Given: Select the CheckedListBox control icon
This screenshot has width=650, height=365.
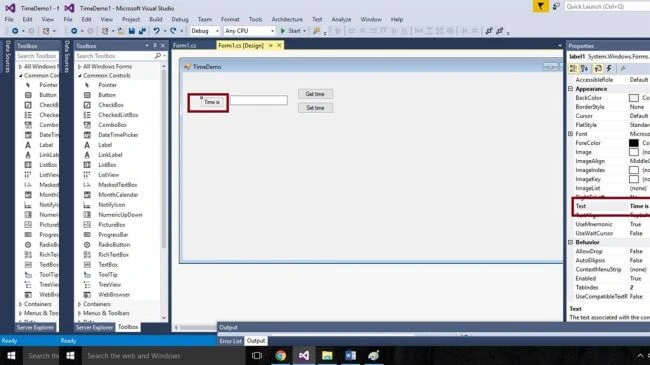Looking at the screenshot, I should coord(87,115).
